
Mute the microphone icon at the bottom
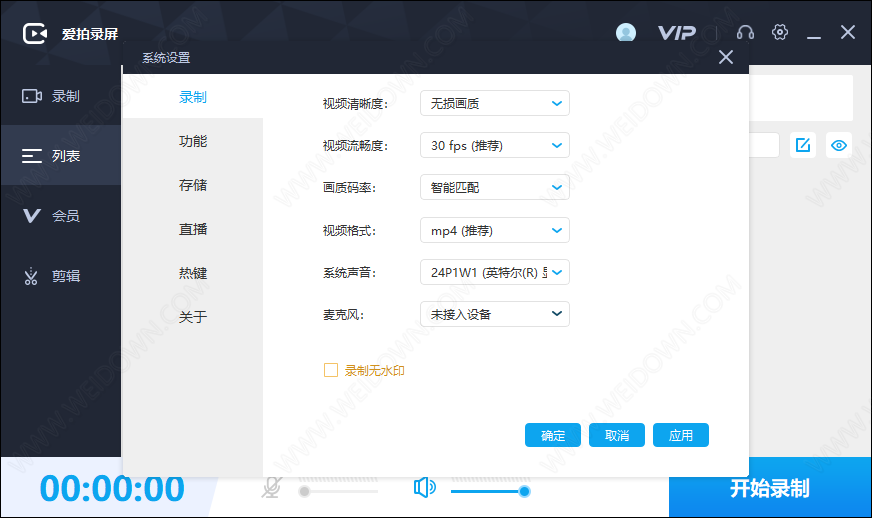[271, 488]
